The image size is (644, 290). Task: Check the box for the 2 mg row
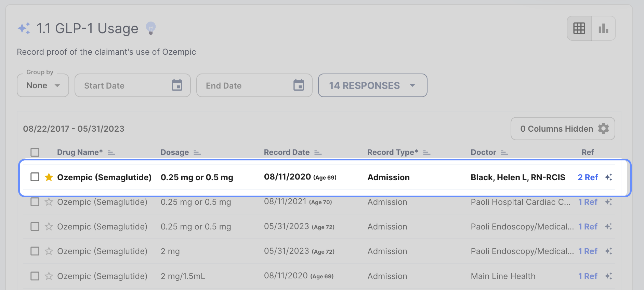(35, 251)
